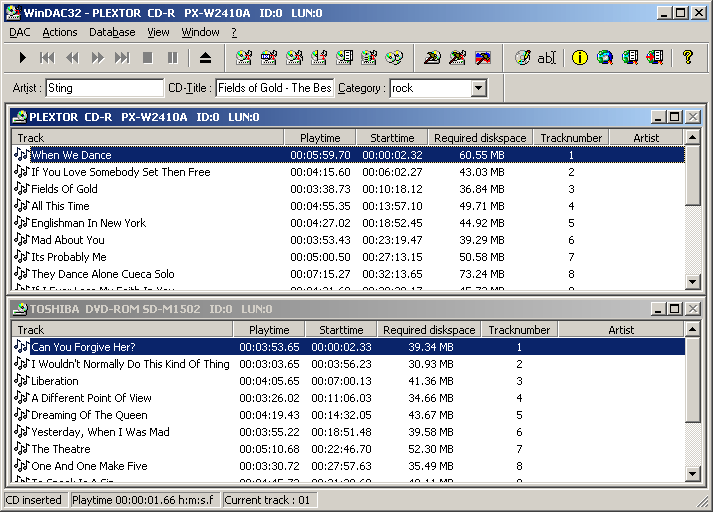Open the DAC menu
This screenshot has height=512, width=713.
point(20,32)
